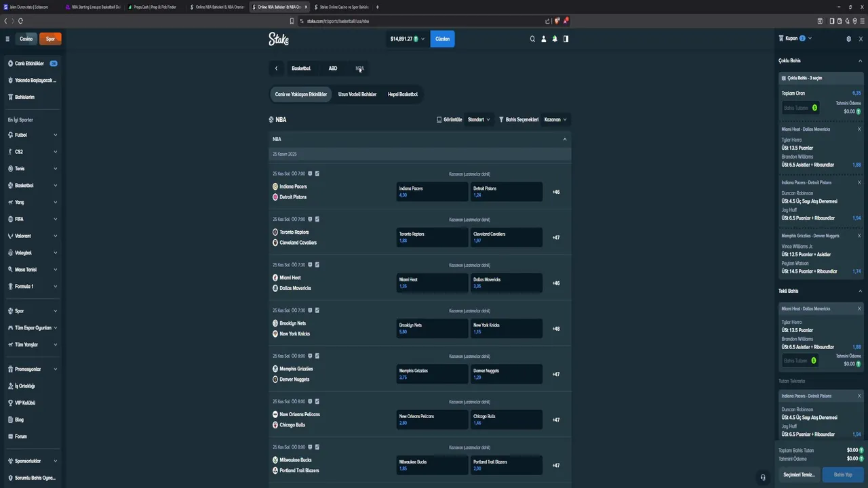Screen dimensions: 868x488
Task: Click the Görüntüle view icon
Action: click(x=439, y=119)
